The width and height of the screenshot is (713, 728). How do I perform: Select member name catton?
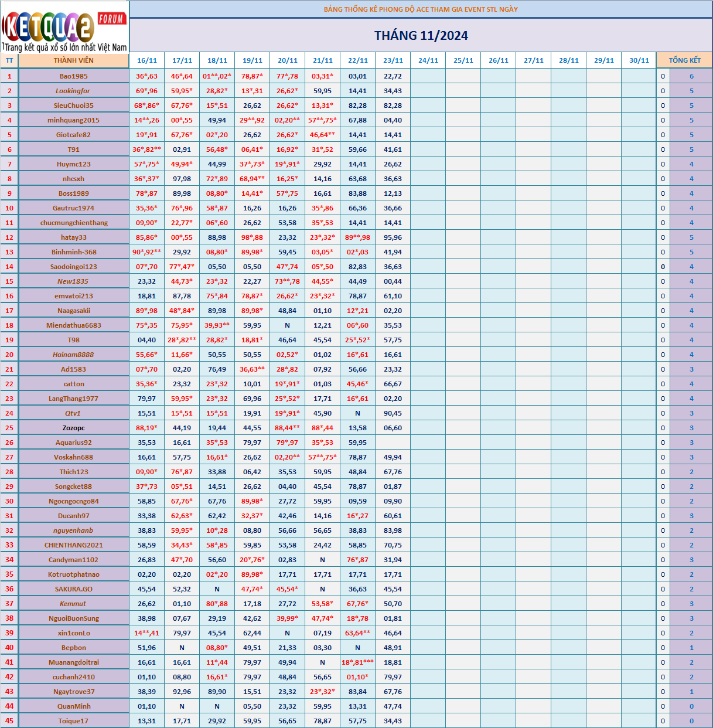point(74,384)
